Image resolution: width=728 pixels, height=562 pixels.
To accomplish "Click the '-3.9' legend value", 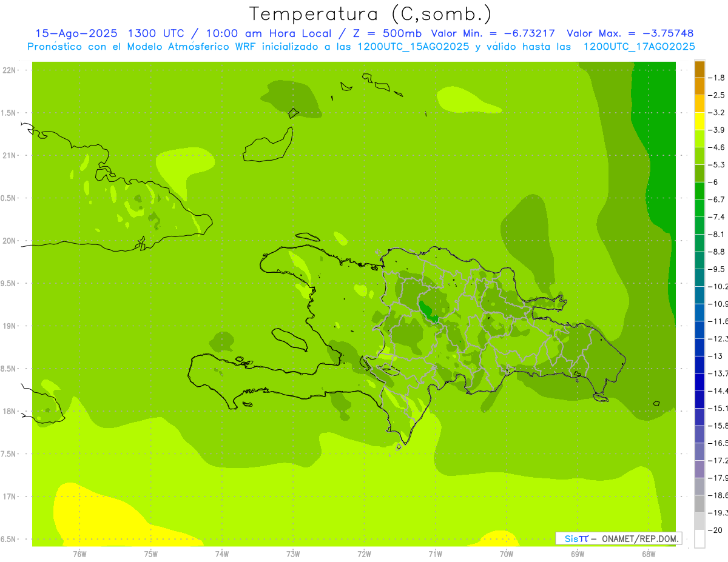I will (x=717, y=130).
